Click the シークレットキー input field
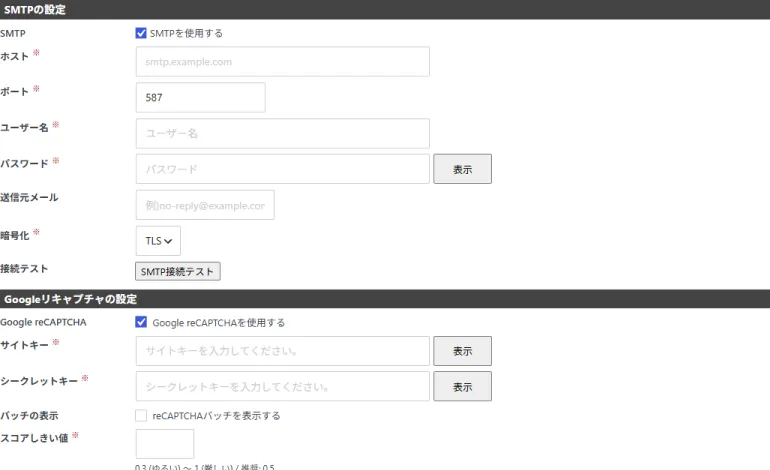Image resolution: width=770 pixels, height=470 pixels. (282, 386)
